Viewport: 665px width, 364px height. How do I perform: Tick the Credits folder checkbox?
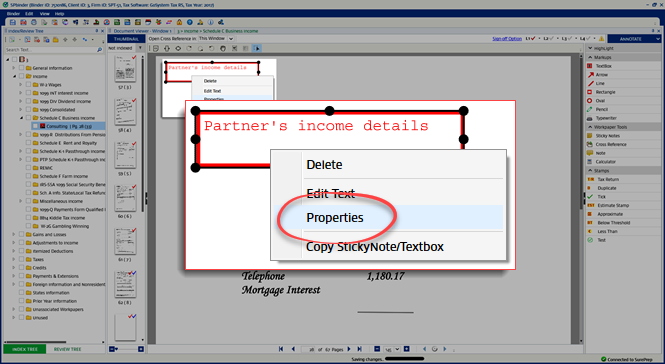tap(21, 268)
